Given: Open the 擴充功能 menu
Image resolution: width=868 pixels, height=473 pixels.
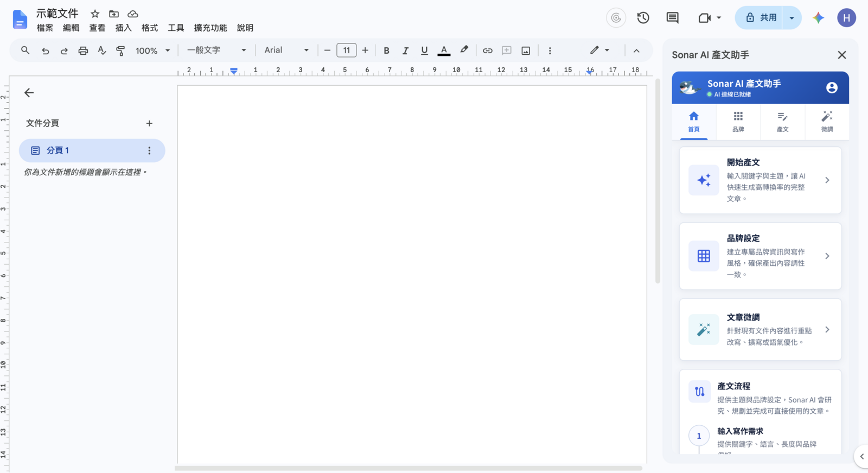Looking at the screenshot, I should tap(210, 28).
